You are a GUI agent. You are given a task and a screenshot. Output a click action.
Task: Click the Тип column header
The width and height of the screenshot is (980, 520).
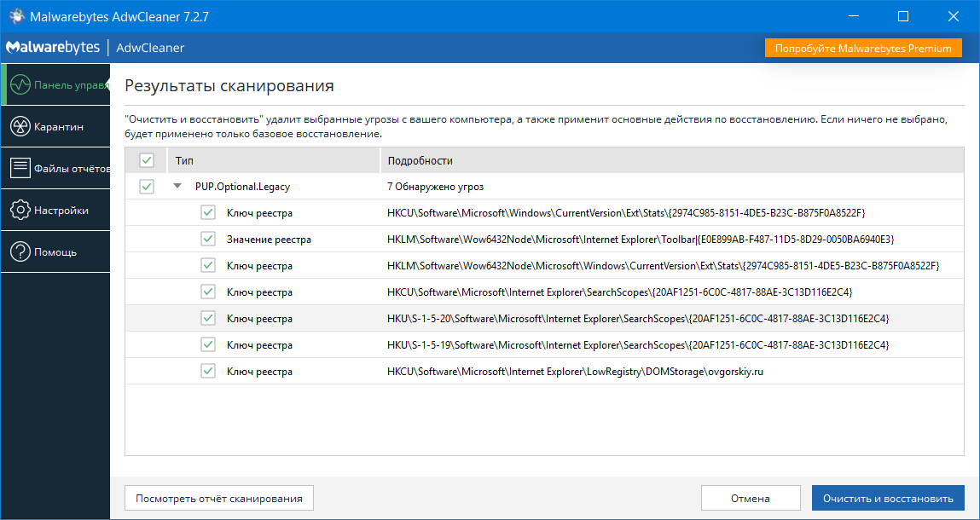point(274,160)
